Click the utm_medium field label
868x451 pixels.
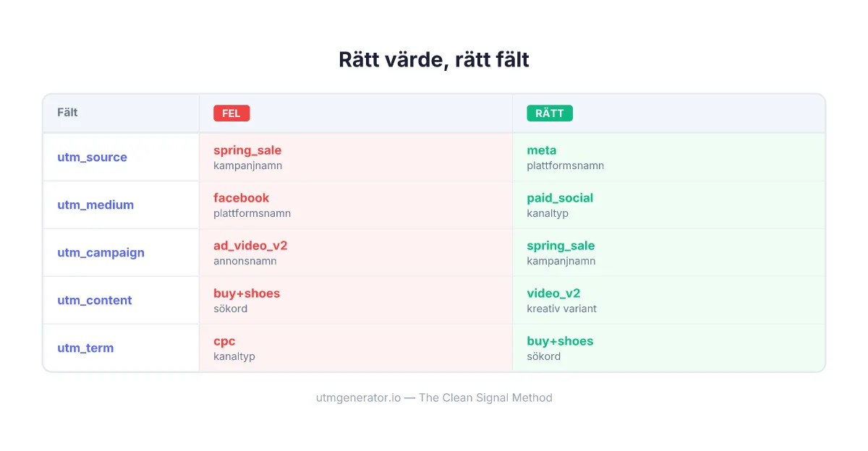(x=95, y=205)
